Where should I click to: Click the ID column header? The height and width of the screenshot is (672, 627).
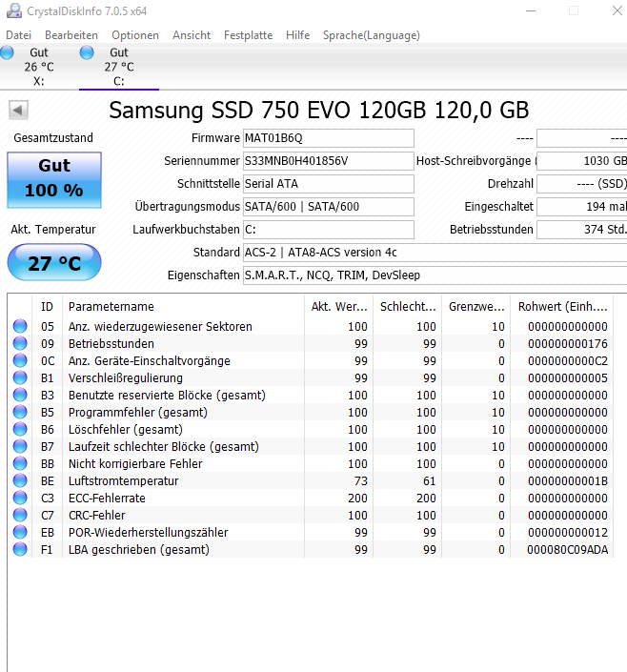pyautogui.click(x=47, y=306)
